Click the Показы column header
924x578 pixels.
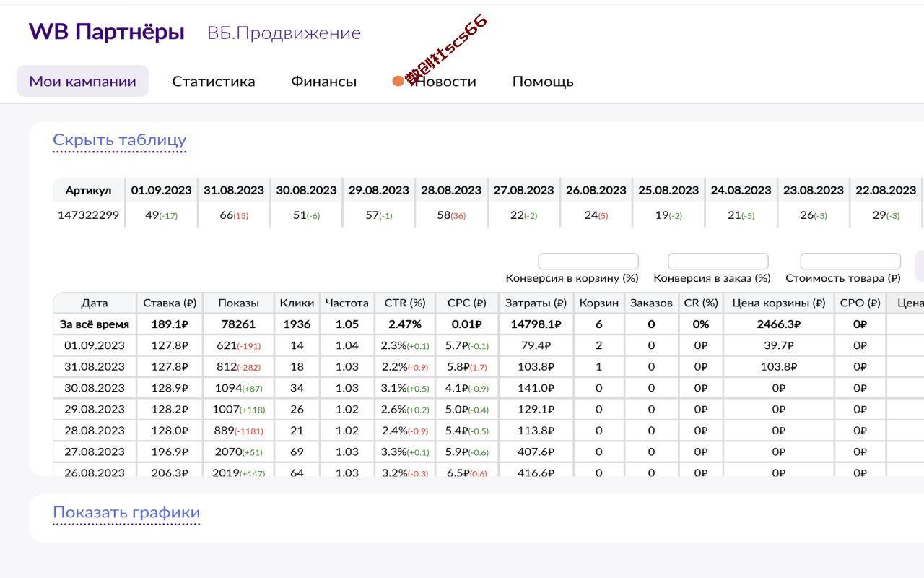(238, 303)
